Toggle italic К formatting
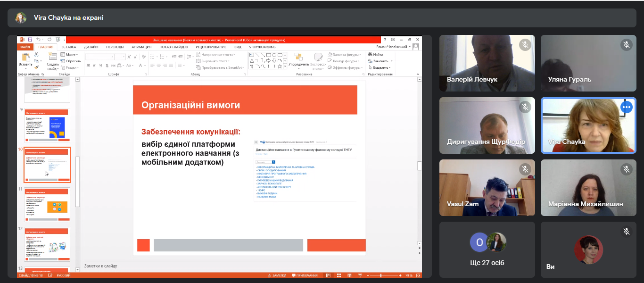This screenshot has height=283, width=644. (x=94, y=66)
